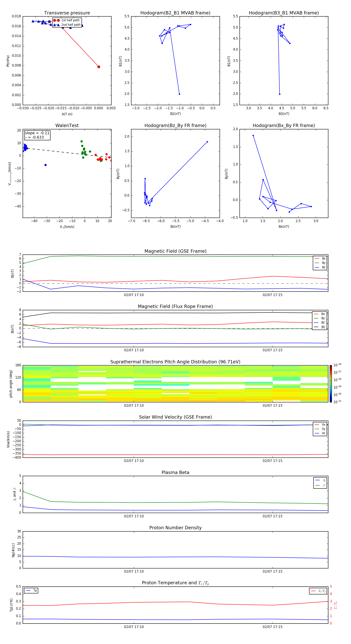Click "02/07 17:10" under Magnetic Field GSE panel
Viewport: 351px width, 644px height.
(x=134, y=295)
